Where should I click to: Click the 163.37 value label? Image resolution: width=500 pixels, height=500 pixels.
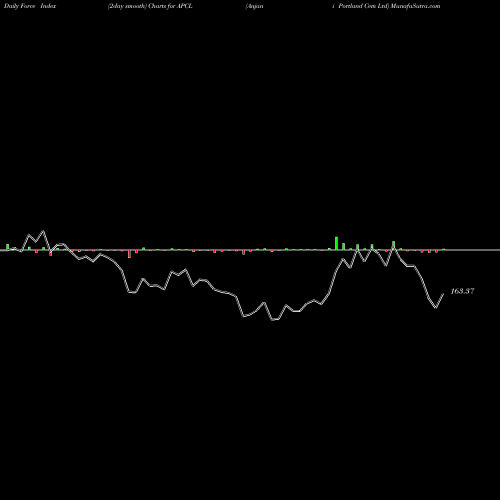462,291
